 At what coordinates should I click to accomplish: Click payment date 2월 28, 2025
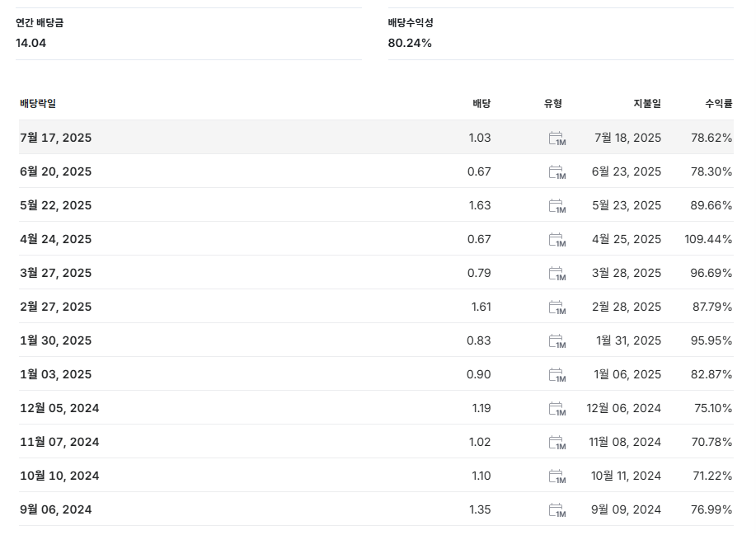click(627, 306)
